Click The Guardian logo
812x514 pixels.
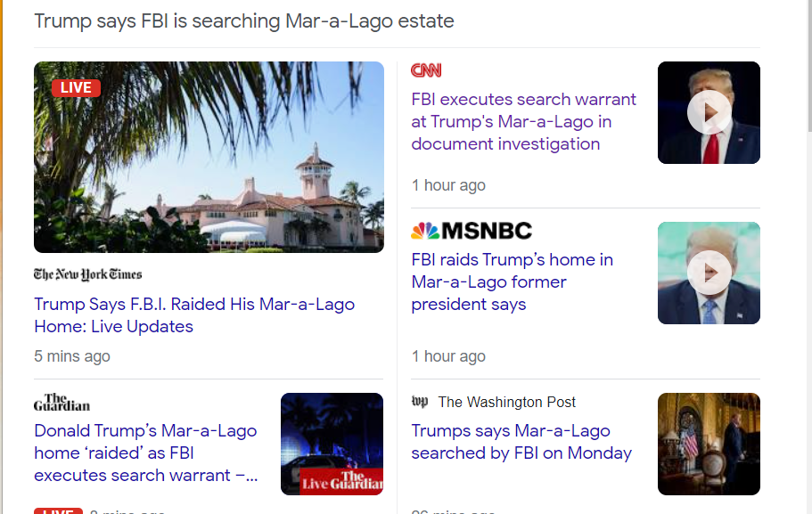62,403
